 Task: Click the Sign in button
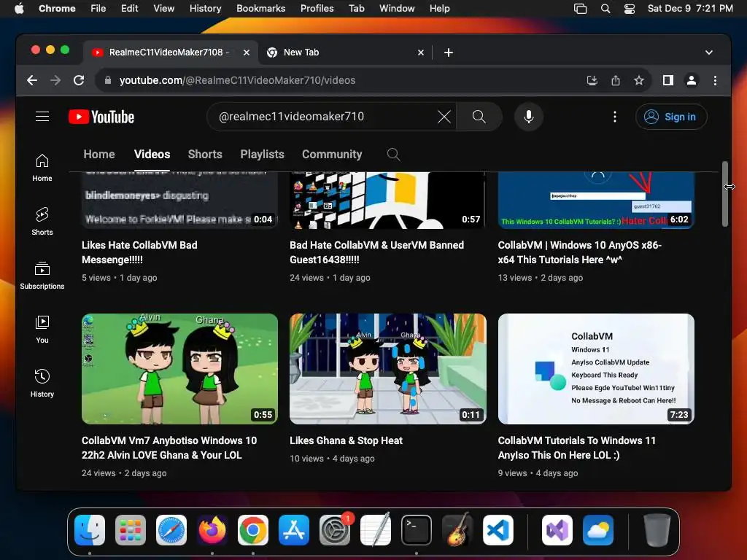[671, 117]
